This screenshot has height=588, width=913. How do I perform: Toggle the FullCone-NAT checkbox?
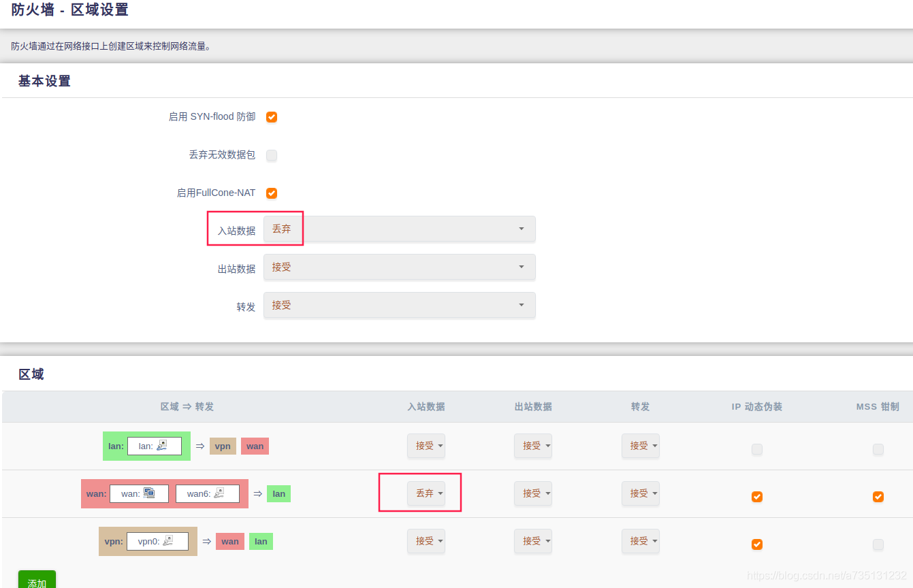pos(272,193)
